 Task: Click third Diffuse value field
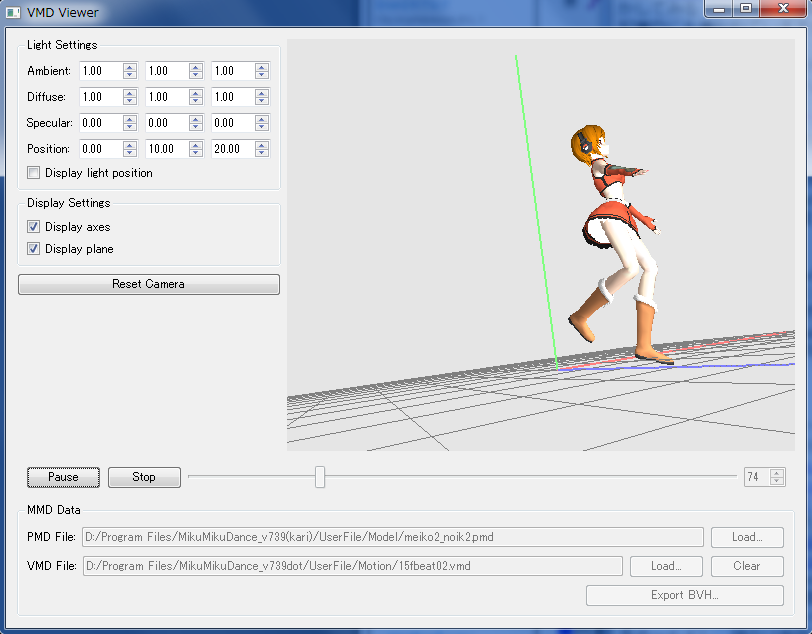[x=233, y=97]
